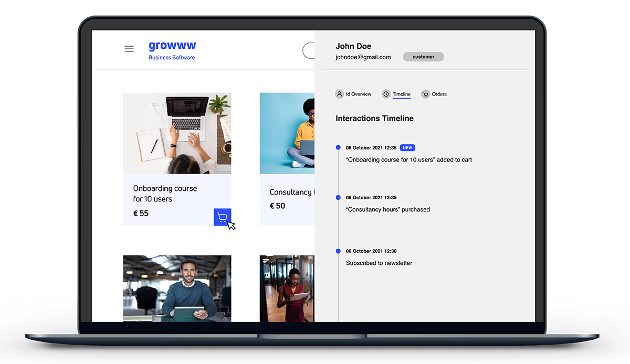The height and width of the screenshot is (364, 630).
Task: Select the added-to-cart timeline marker dot
Action: (338, 148)
